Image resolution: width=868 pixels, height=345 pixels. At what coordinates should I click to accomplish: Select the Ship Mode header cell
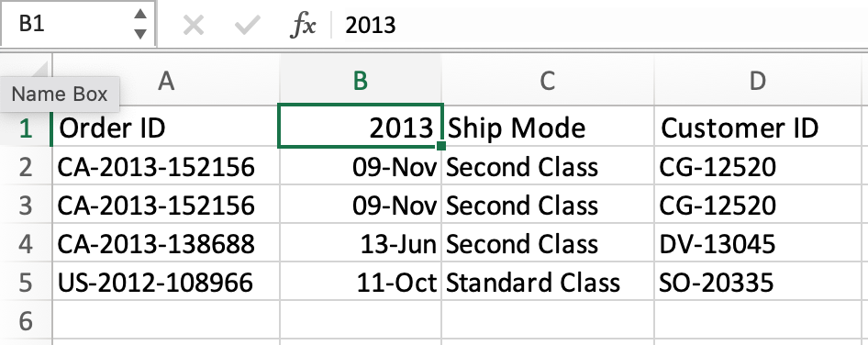point(548,128)
